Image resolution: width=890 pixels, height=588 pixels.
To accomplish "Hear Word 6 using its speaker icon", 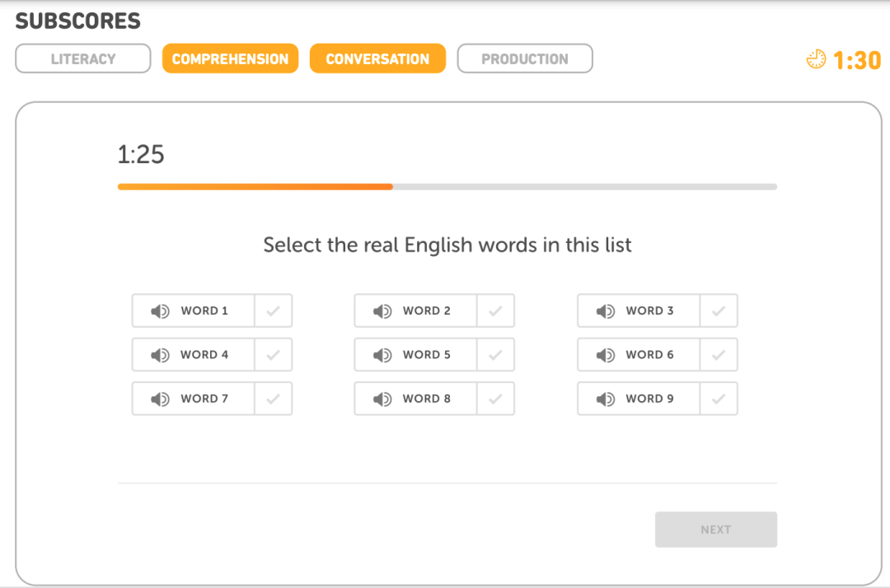I will (x=606, y=355).
